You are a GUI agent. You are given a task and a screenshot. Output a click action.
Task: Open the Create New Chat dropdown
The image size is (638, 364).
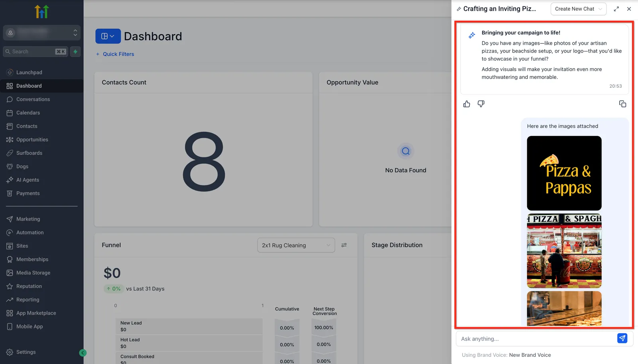(578, 9)
